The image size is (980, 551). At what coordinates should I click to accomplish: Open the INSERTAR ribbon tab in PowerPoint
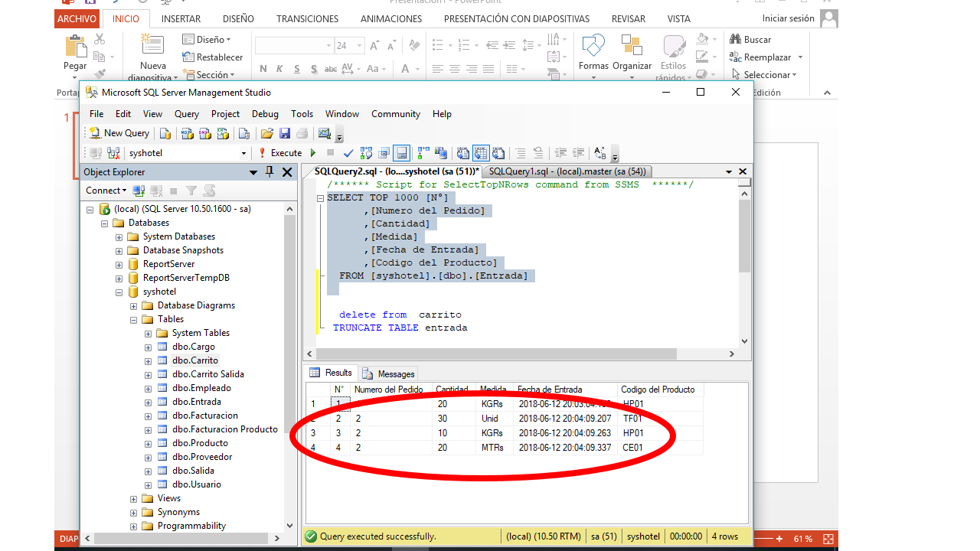181,18
